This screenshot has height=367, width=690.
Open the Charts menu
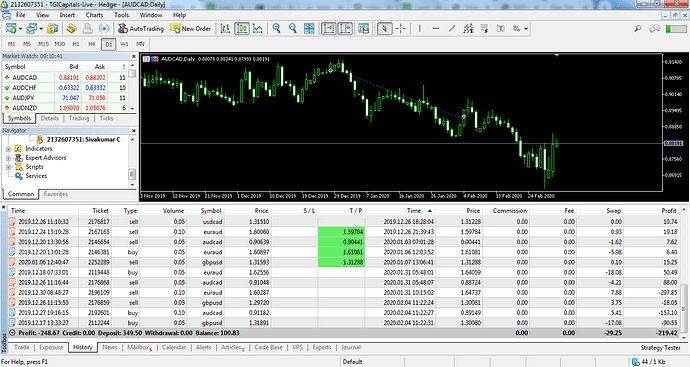[94, 15]
